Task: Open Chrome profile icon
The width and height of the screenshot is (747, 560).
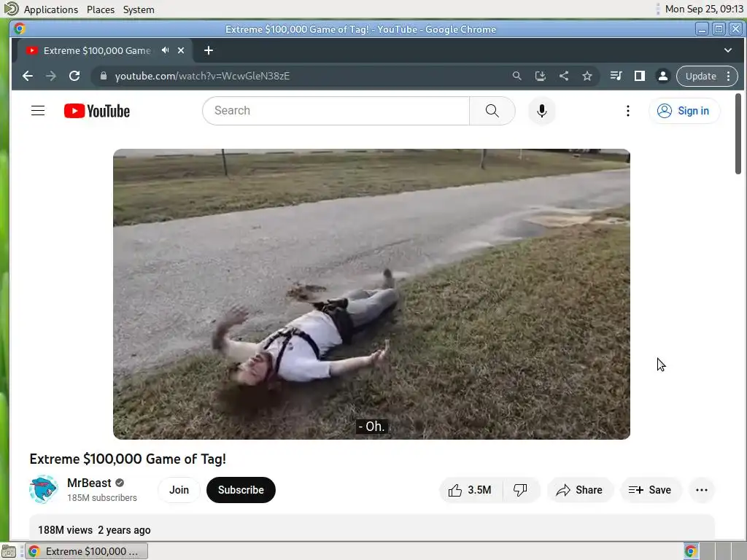Action: [662, 76]
